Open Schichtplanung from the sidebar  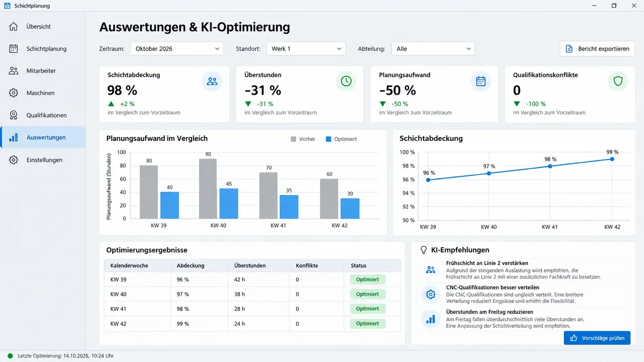coord(43,49)
